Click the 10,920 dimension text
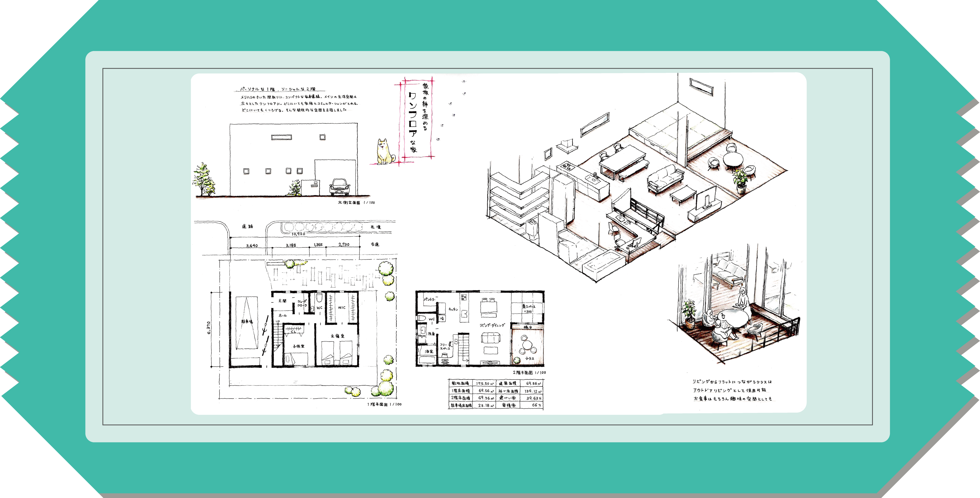 pos(298,234)
